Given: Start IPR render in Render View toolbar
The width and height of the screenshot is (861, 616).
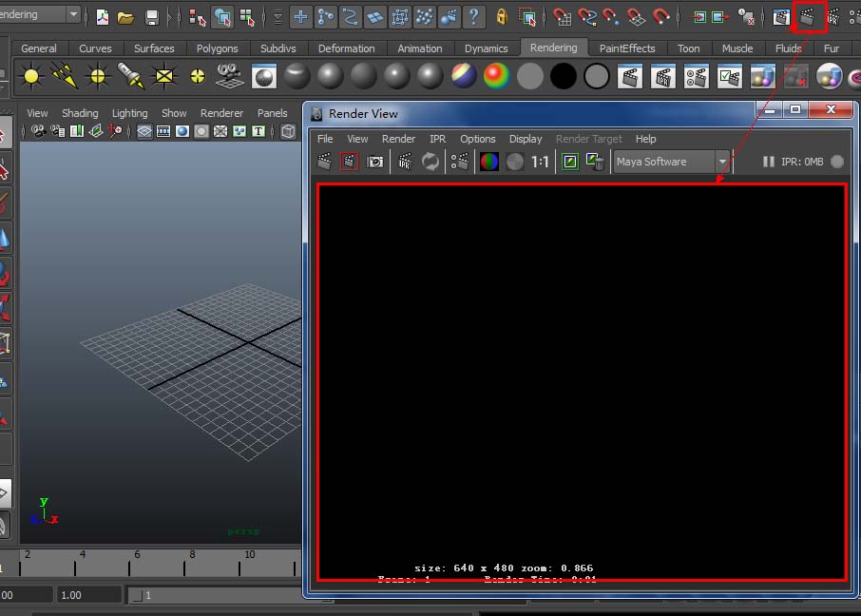Looking at the screenshot, I should (405, 162).
